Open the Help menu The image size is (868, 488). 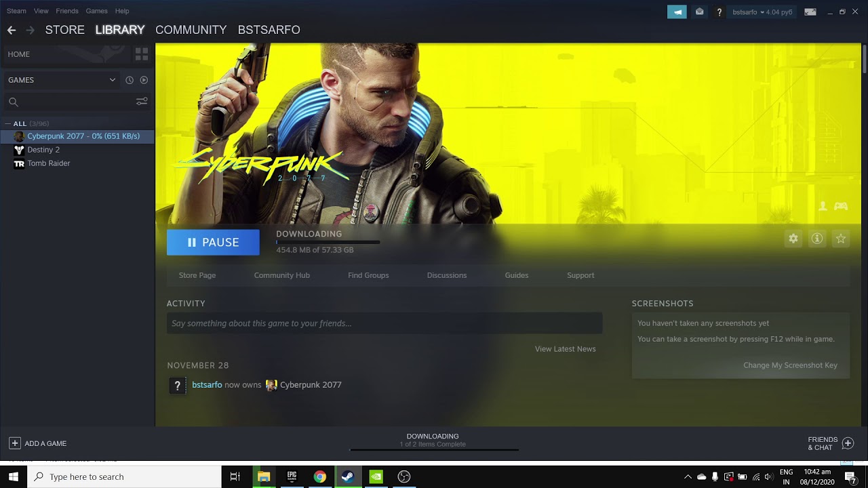tap(122, 11)
